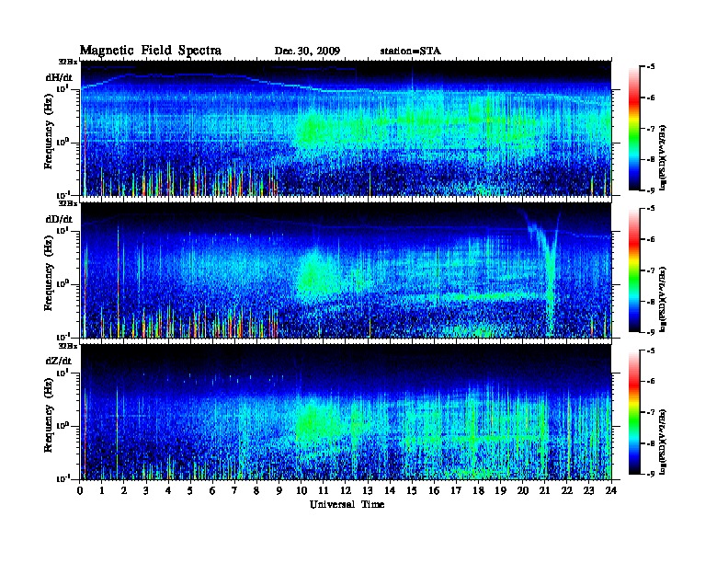Viewport: 728px width, 563px height.
Task: Click the dZ/dt spectrogram plot
Action: tap(346, 412)
